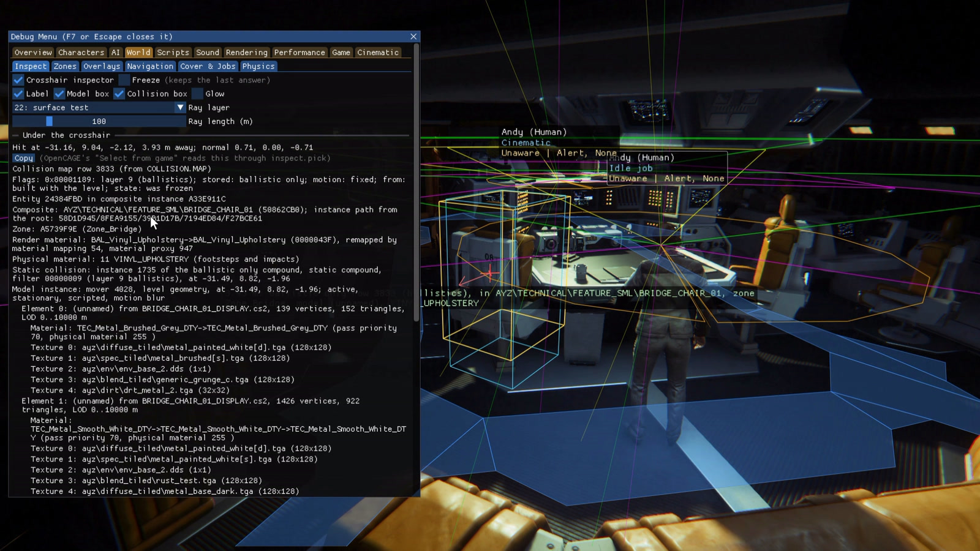This screenshot has height=551, width=980.
Task: Switch to the Zones sub-tab
Action: (x=65, y=66)
